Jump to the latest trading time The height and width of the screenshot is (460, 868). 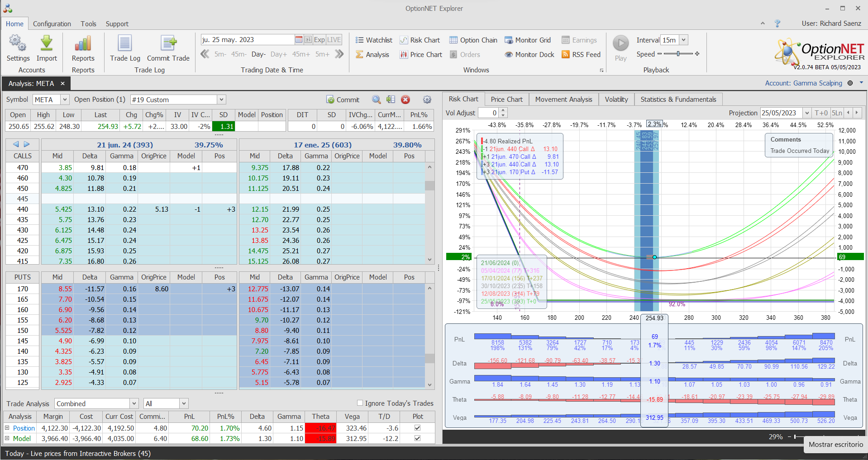pyautogui.click(x=339, y=54)
